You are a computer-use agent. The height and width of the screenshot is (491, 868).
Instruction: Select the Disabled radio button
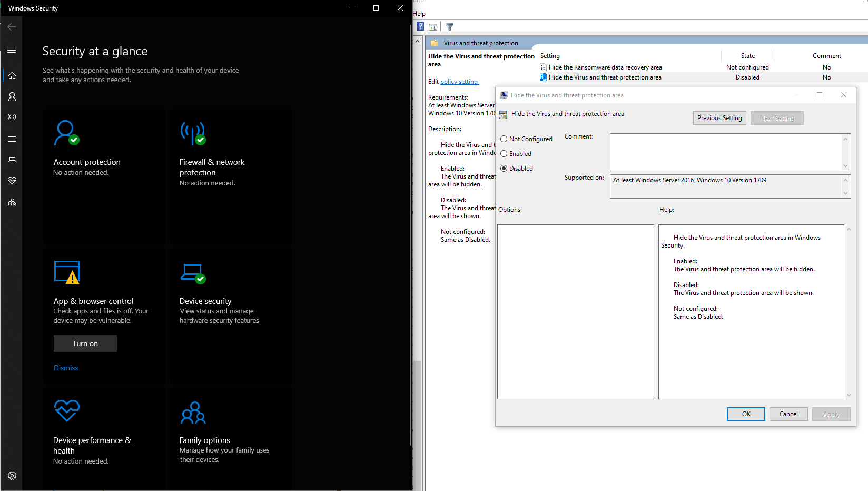504,169
